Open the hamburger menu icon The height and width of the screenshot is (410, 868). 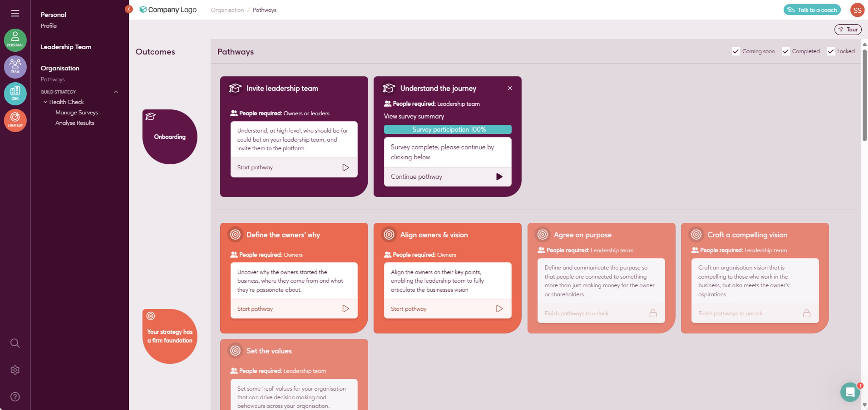(15, 13)
